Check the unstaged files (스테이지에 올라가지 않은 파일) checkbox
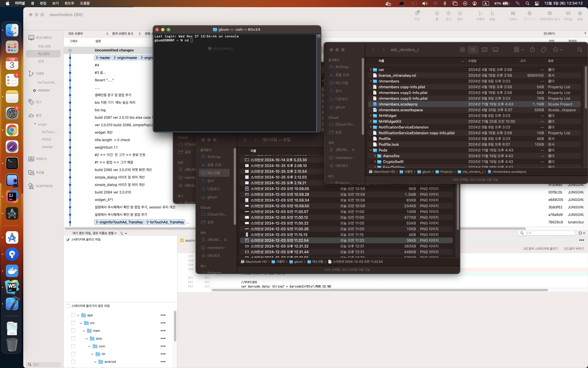Image resolution: width=588 pixels, height=368 pixels. [68, 306]
